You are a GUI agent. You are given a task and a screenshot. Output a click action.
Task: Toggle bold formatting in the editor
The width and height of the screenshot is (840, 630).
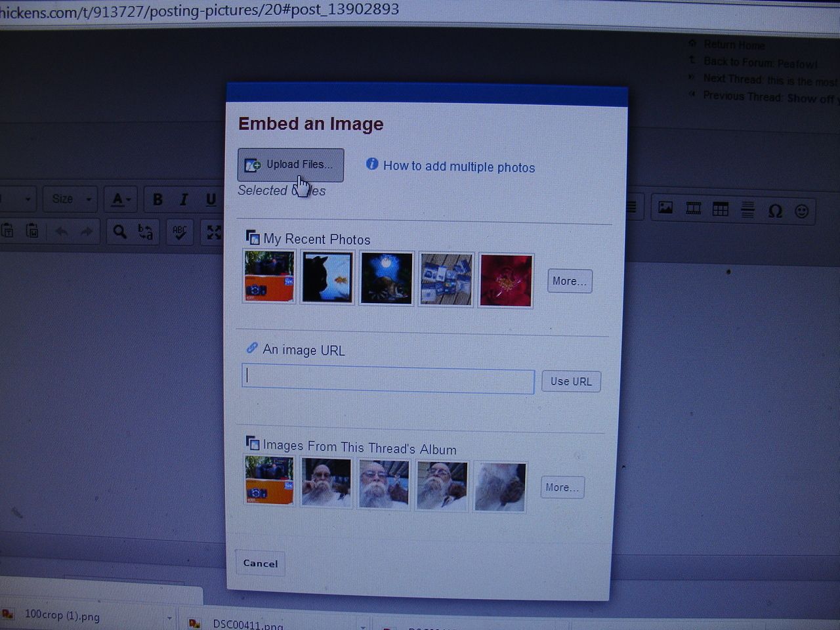pos(157,199)
